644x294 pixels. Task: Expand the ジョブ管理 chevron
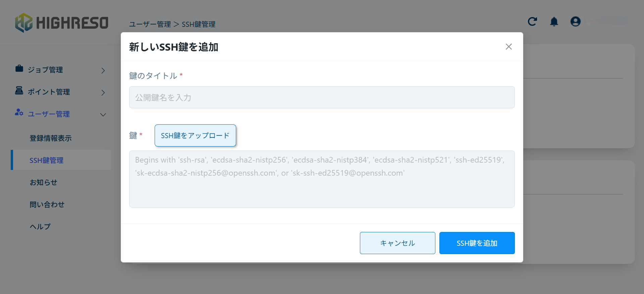(x=103, y=70)
